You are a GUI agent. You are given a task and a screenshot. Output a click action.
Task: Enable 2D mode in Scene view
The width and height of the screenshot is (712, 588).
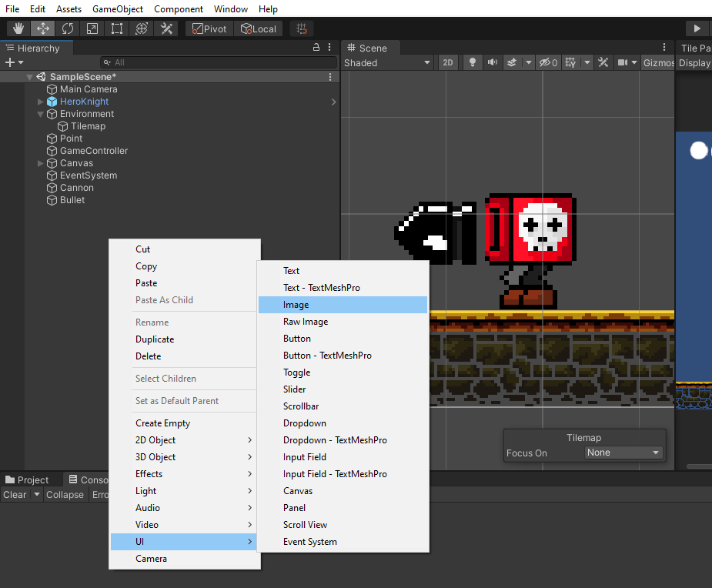click(x=448, y=62)
